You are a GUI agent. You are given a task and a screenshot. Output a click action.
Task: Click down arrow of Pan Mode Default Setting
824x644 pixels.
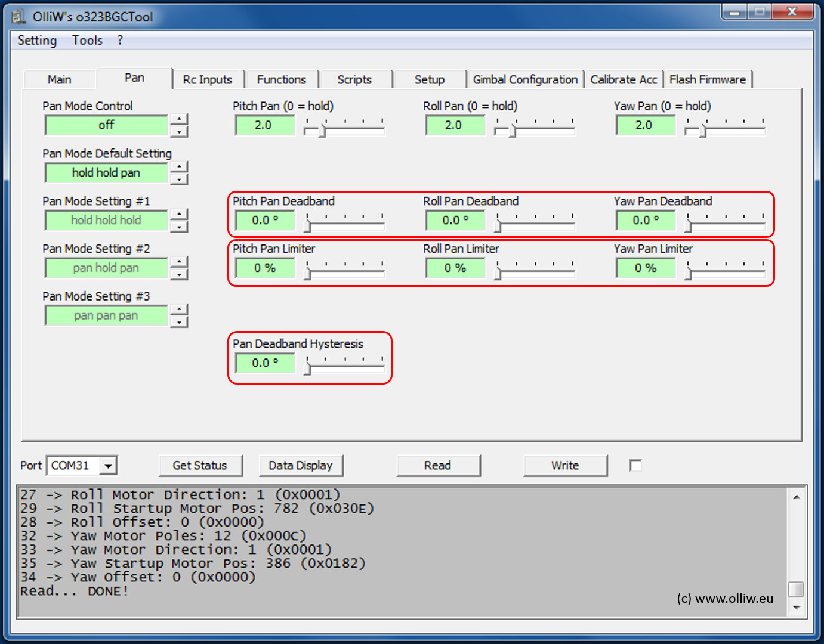(x=179, y=179)
